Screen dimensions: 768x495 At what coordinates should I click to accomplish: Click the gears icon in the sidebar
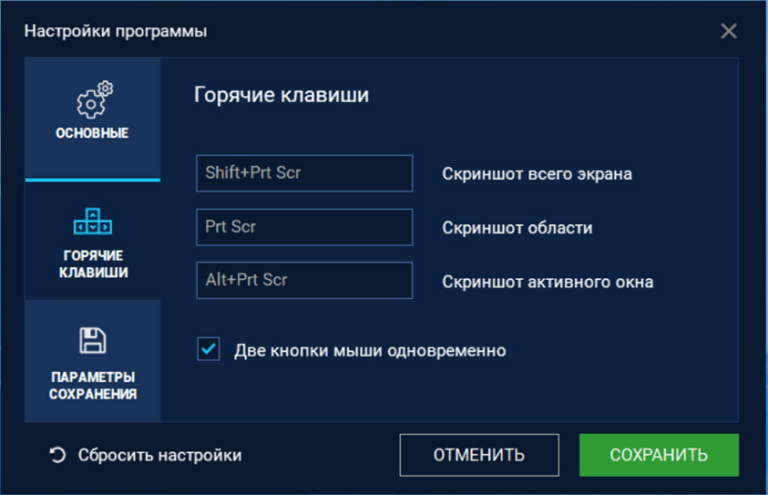[x=94, y=99]
